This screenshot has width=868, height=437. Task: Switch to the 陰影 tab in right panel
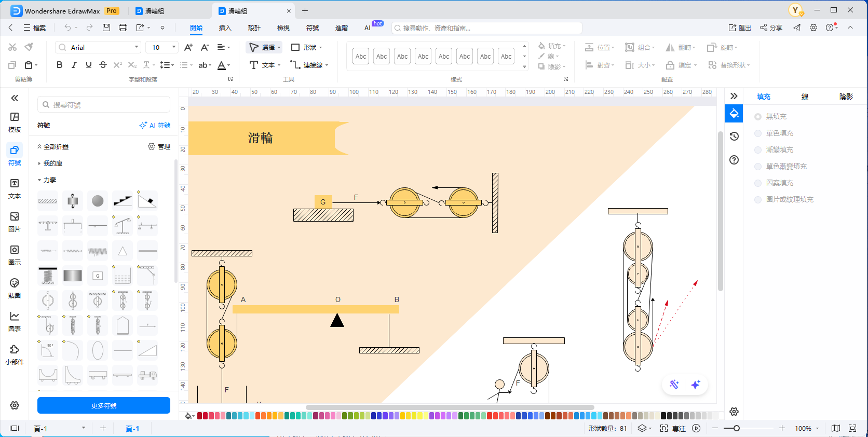coord(846,97)
